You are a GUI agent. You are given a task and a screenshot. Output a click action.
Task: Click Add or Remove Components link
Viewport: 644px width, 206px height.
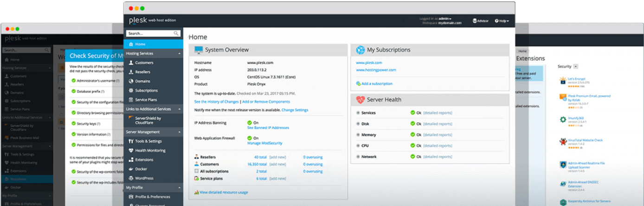point(266,102)
